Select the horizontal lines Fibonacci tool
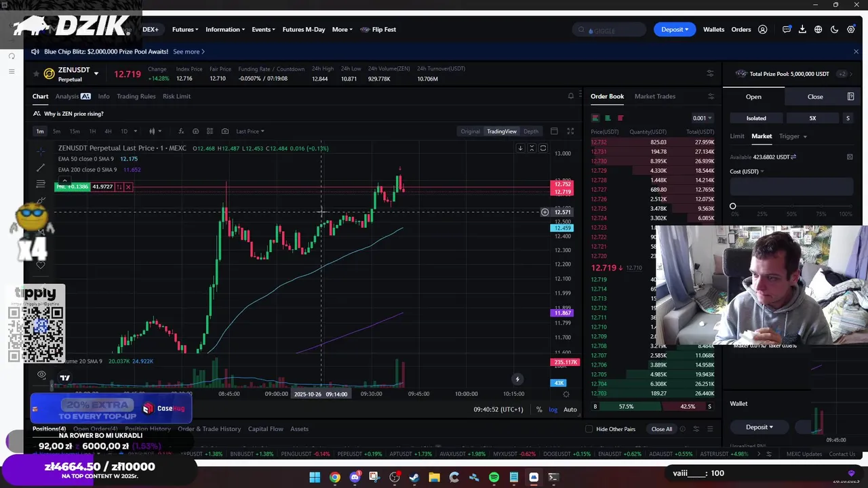This screenshot has width=868, height=488. (41, 184)
